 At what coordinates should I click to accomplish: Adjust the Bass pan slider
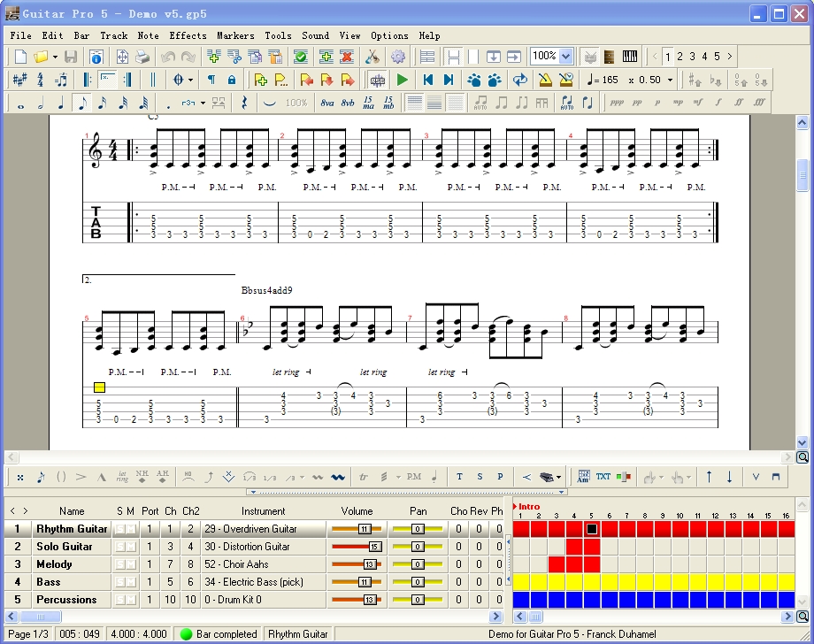(418, 582)
